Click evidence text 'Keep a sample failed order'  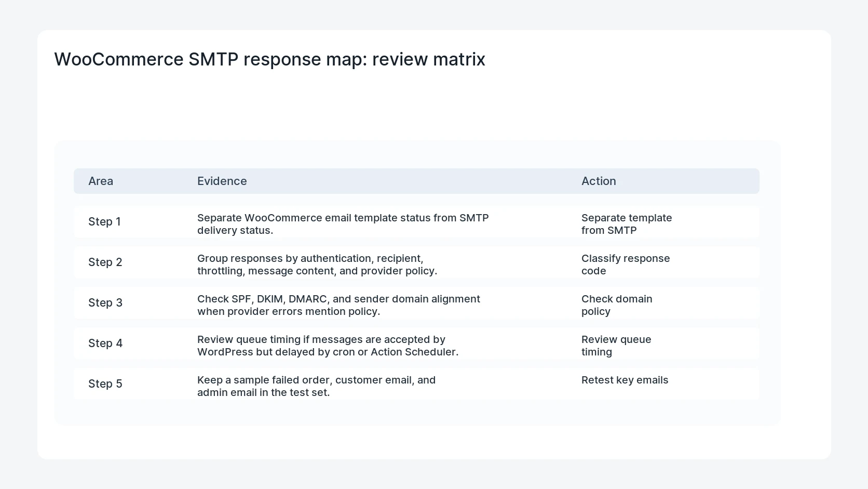(x=264, y=380)
